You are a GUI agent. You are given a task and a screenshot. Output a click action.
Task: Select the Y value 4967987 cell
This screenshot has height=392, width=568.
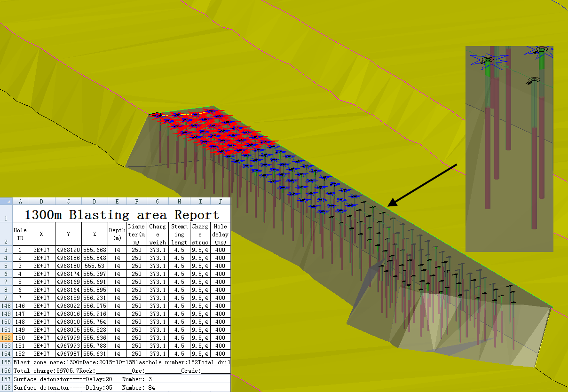[68, 354]
